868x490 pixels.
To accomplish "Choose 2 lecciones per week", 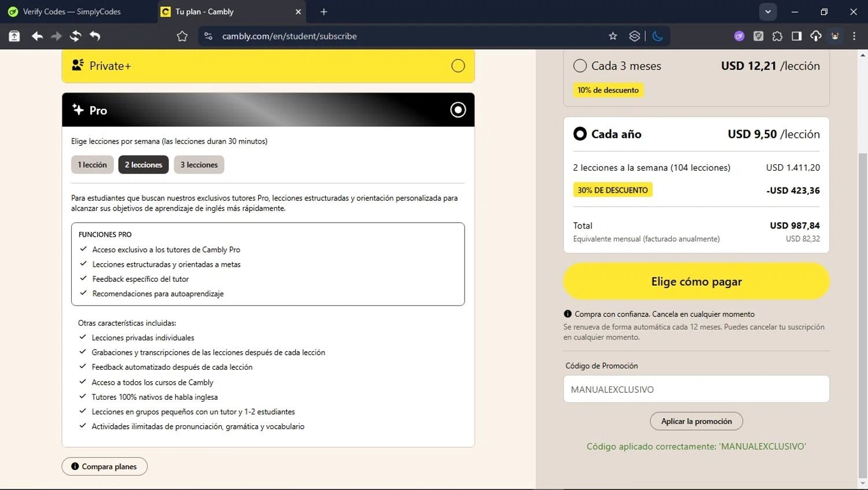I will 144,165.
